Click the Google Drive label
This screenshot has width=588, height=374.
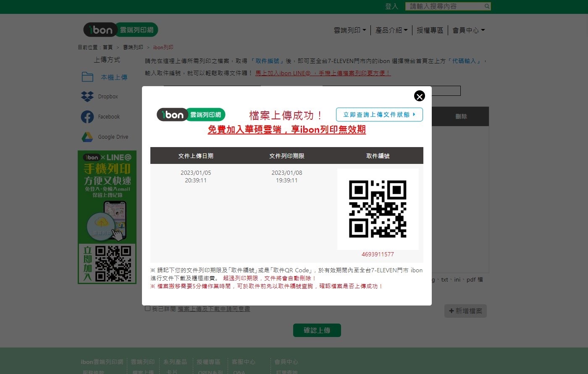[113, 137]
